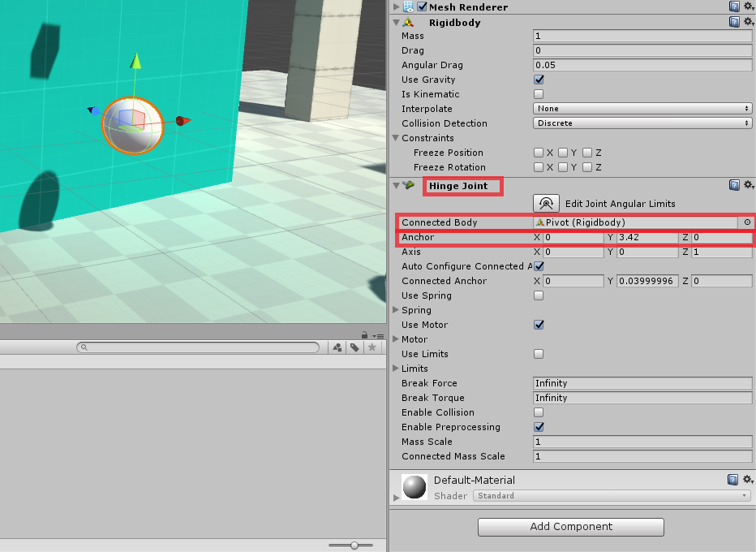Click the Break Force field
This screenshot has width=756, height=552.
[x=642, y=383]
